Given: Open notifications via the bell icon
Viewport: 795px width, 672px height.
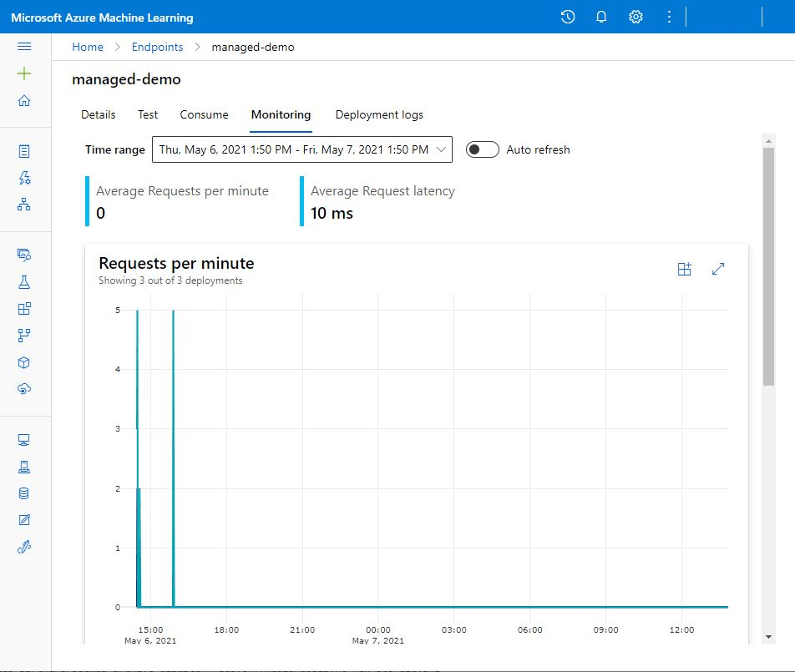Looking at the screenshot, I should [x=601, y=17].
